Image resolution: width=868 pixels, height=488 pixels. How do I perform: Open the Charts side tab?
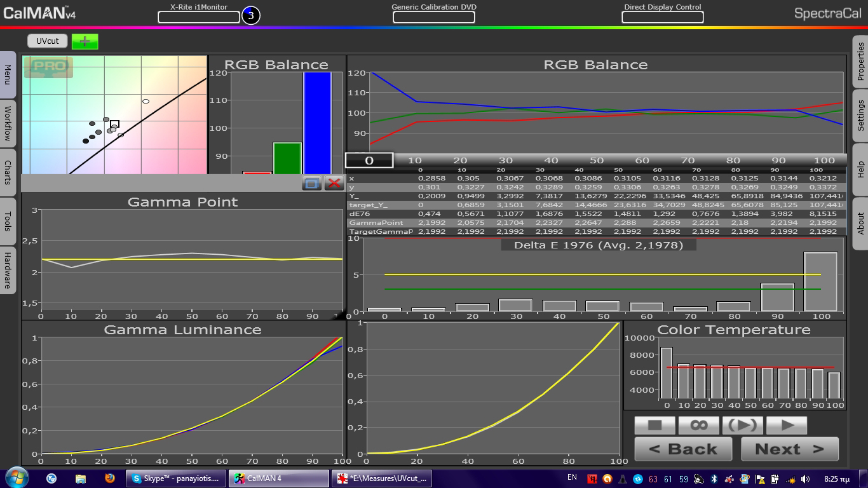[8, 172]
